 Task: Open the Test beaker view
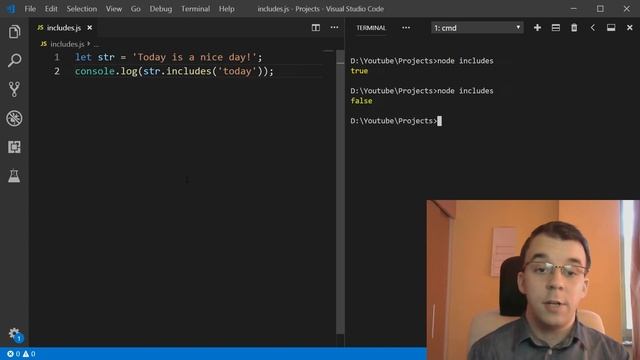(x=14, y=176)
